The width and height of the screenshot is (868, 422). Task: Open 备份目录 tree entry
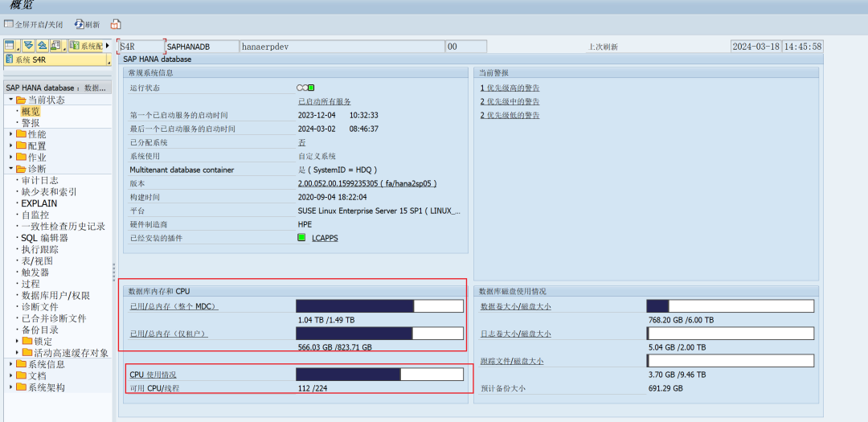[x=40, y=330]
